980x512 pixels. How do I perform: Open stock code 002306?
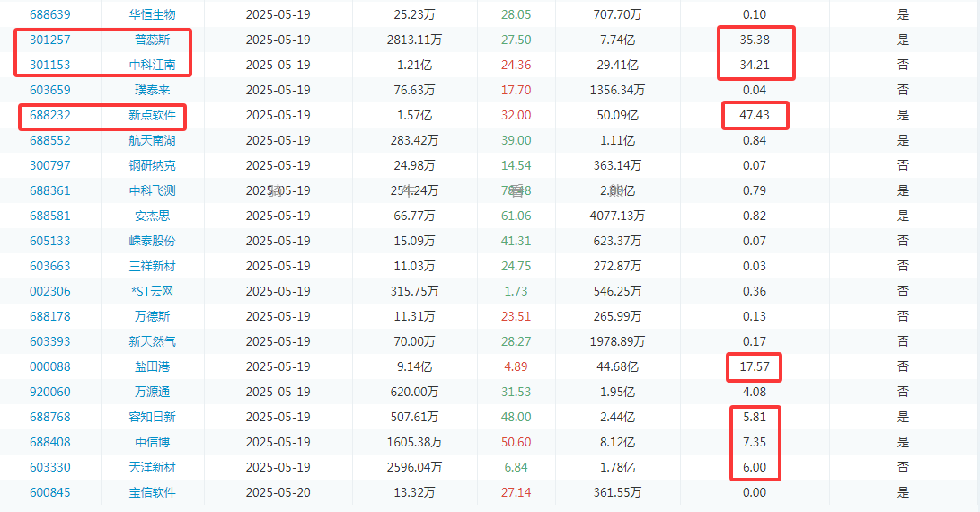point(50,291)
